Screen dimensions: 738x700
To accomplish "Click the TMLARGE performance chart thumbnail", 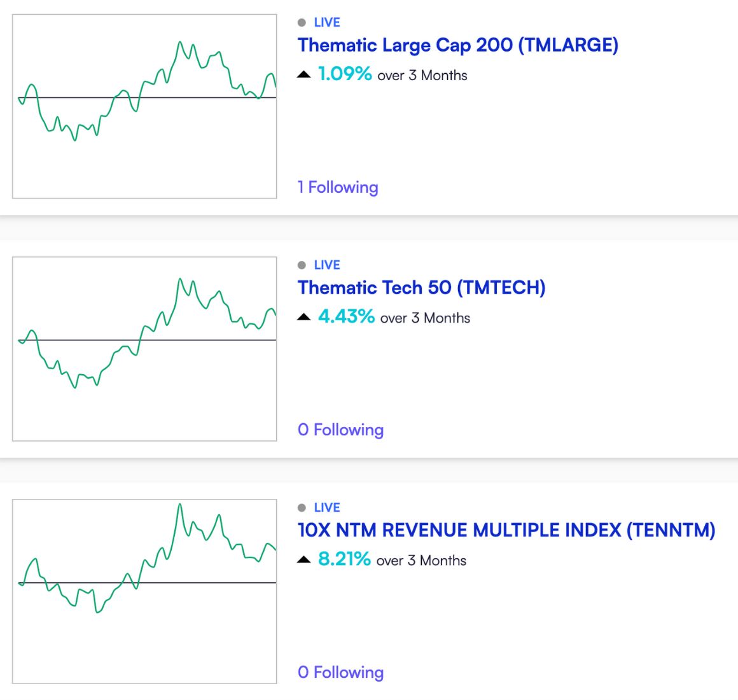I will click(x=144, y=106).
